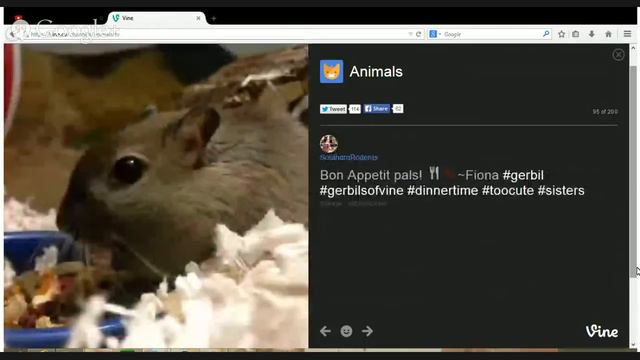Click the search magnifier icon

click(546, 34)
